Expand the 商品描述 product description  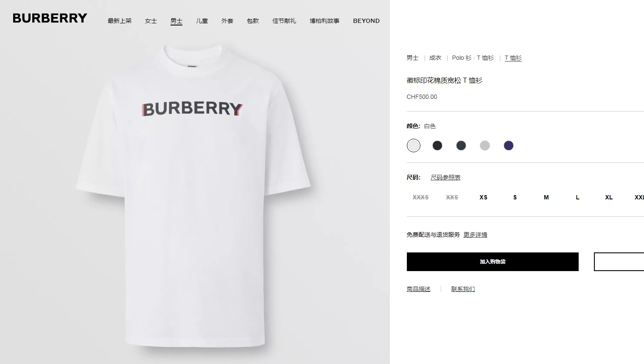(x=418, y=289)
